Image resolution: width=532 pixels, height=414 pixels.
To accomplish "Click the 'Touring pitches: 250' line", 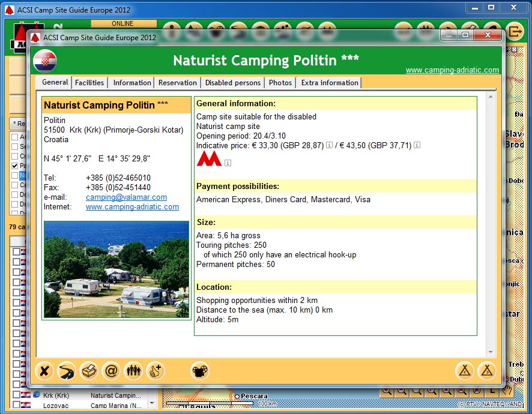I will (x=231, y=245).
